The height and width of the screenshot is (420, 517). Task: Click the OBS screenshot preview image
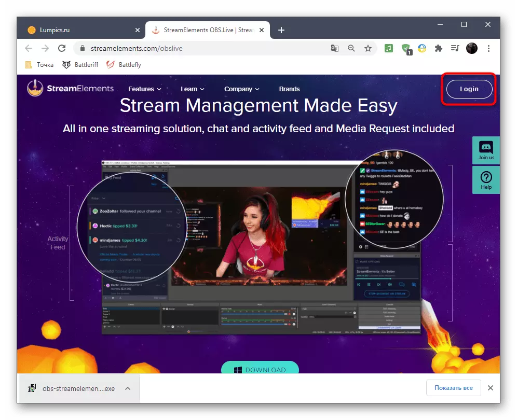pos(261,248)
